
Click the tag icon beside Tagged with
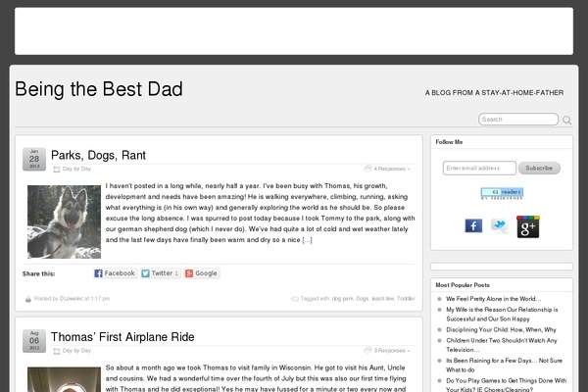point(295,299)
